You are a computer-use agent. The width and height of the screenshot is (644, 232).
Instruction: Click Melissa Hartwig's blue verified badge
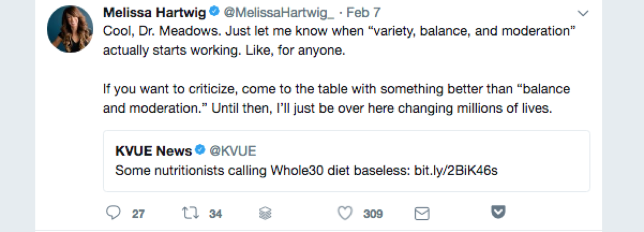[214, 12]
